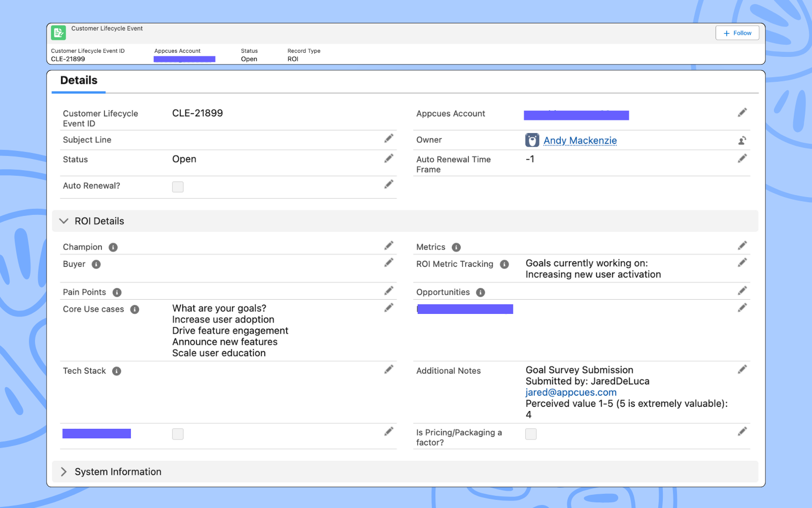812x508 pixels.
Task: Click 'Goal Survey Submission' text
Action: coord(579,370)
